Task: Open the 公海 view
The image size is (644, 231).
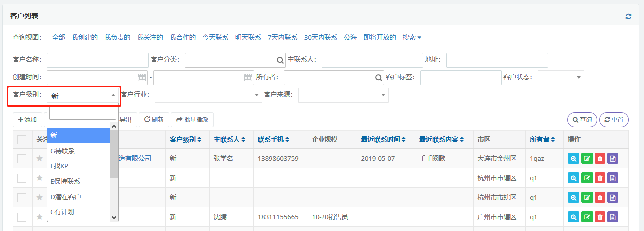Action: tap(350, 37)
